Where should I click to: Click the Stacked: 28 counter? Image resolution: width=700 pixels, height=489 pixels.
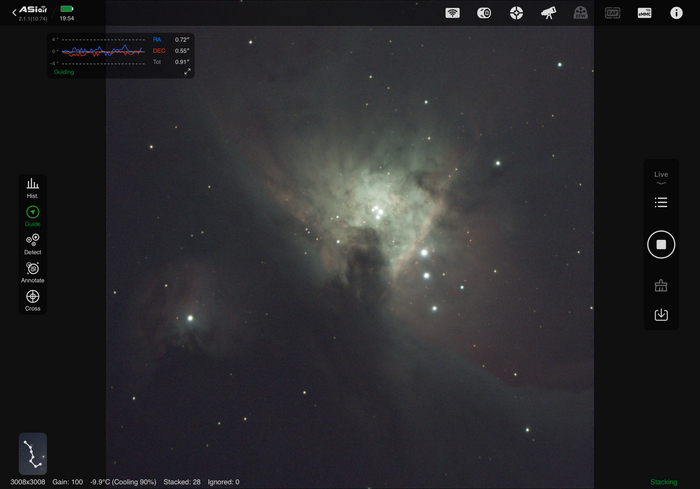point(182,482)
